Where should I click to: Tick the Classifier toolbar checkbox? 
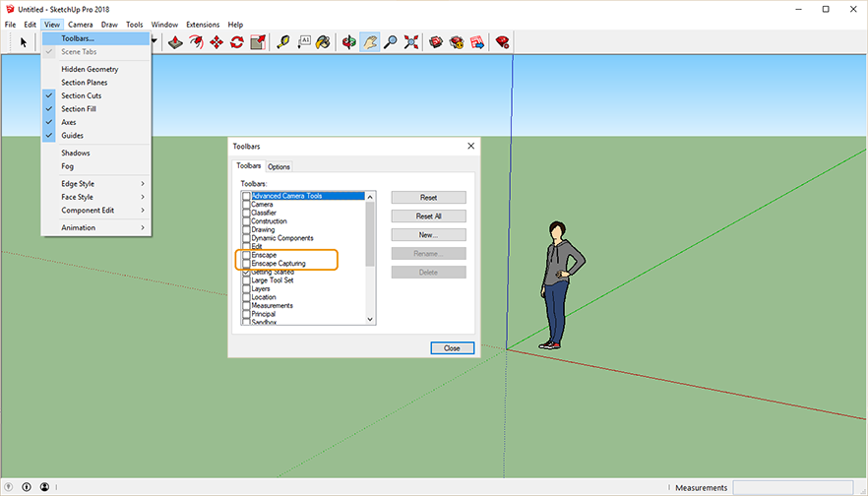pos(246,213)
